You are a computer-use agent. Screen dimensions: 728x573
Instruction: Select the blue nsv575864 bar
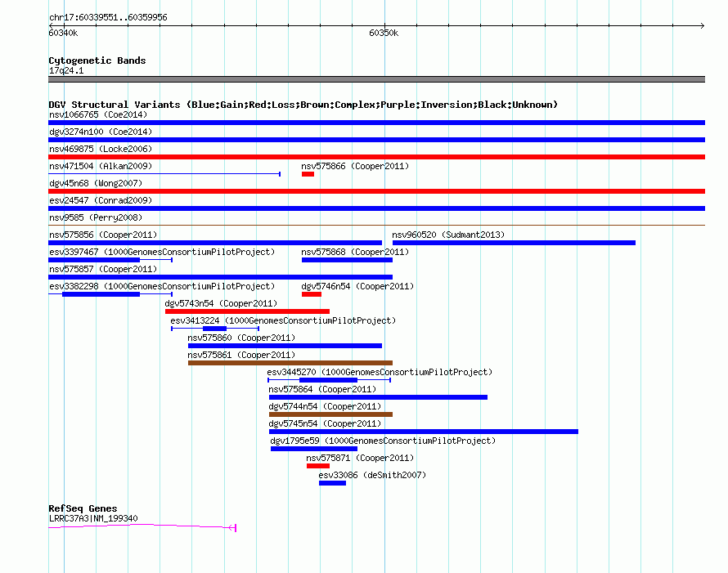(x=379, y=397)
